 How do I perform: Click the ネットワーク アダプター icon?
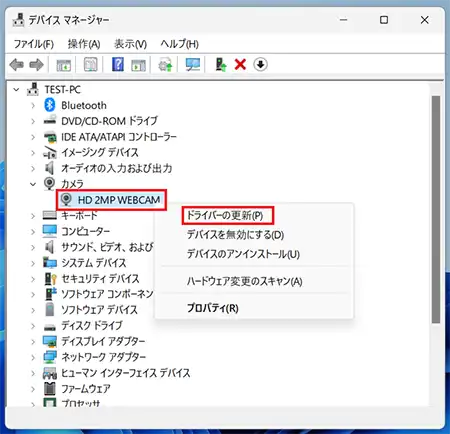50,357
